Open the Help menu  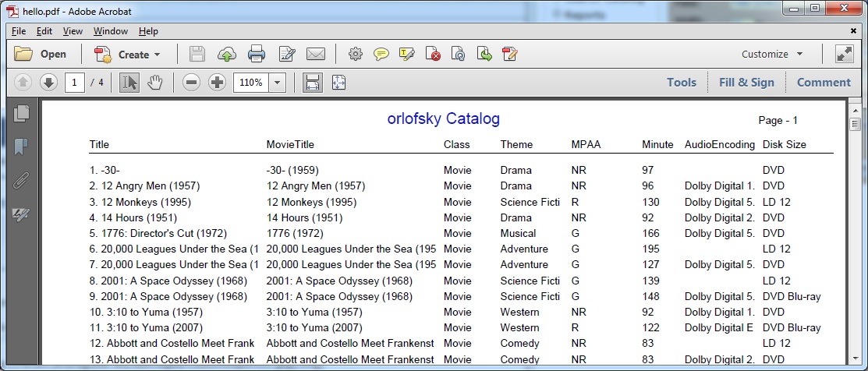(x=148, y=31)
